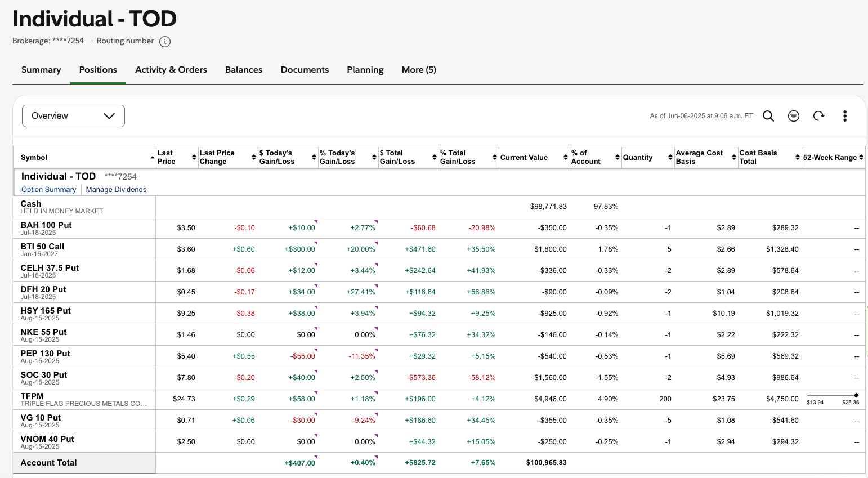Click the routing number info icon
868x478 pixels.
coord(165,42)
